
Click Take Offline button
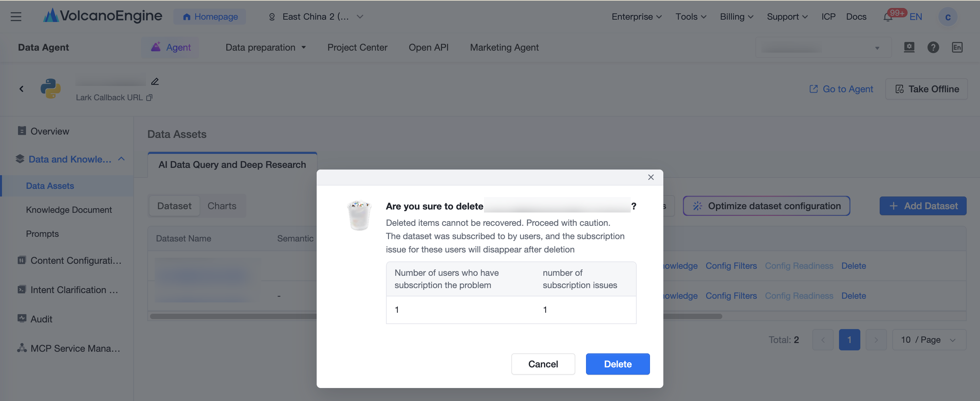[x=926, y=89]
